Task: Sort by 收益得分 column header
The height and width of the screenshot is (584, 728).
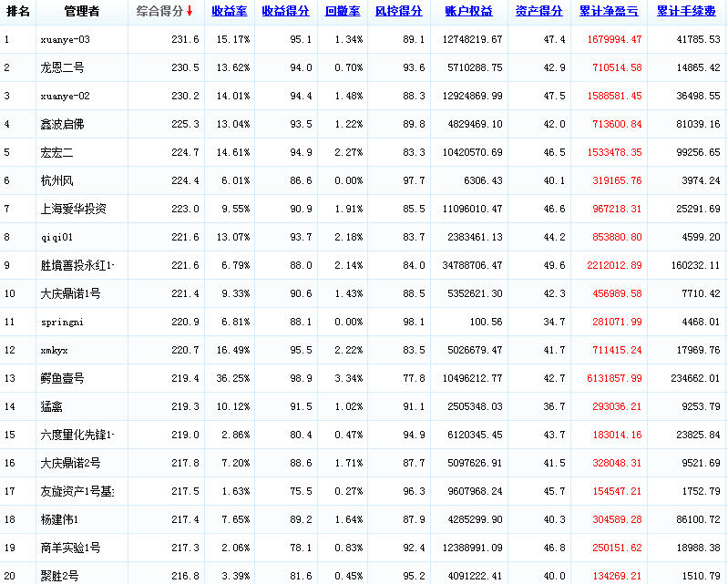Action: [x=285, y=12]
